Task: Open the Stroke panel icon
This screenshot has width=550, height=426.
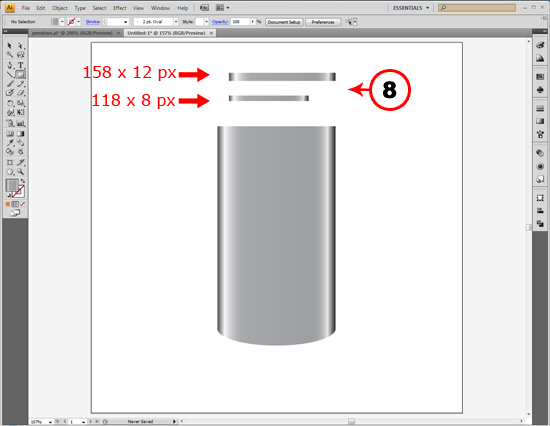Action: point(540,109)
